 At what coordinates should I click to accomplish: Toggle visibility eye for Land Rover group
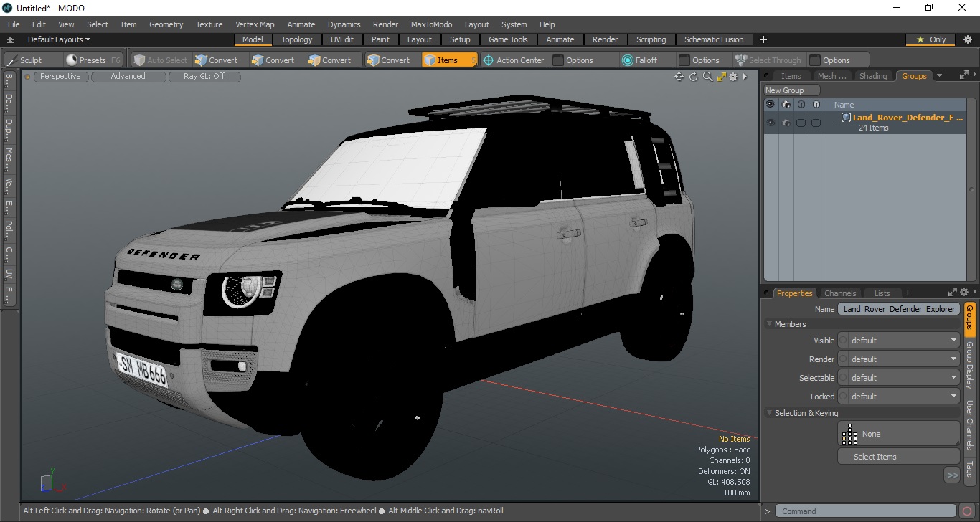coord(771,123)
